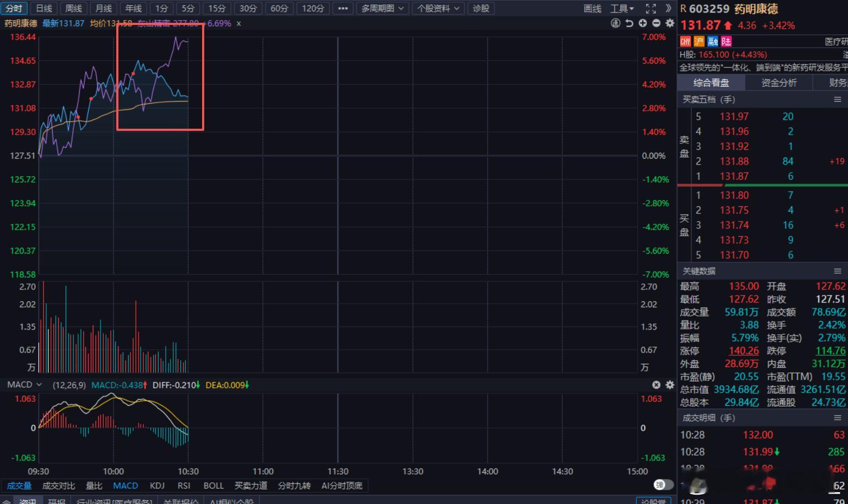Click the 成交额 value 78.69亿
Image resolution: width=848 pixels, height=504 pixels.
(x=828, y=312)
